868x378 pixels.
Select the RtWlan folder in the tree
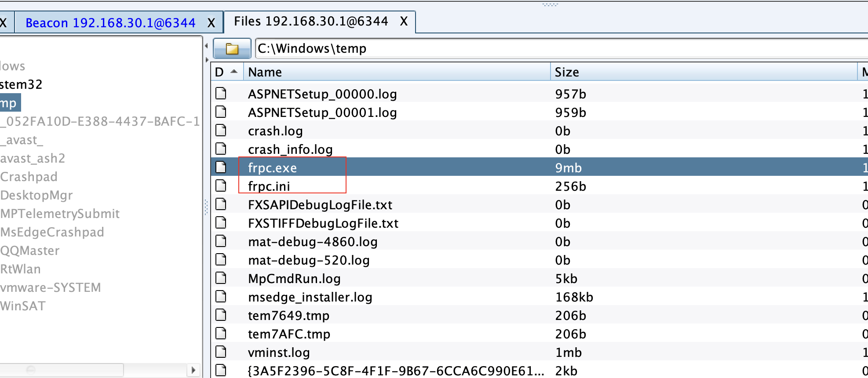(21, 269)
